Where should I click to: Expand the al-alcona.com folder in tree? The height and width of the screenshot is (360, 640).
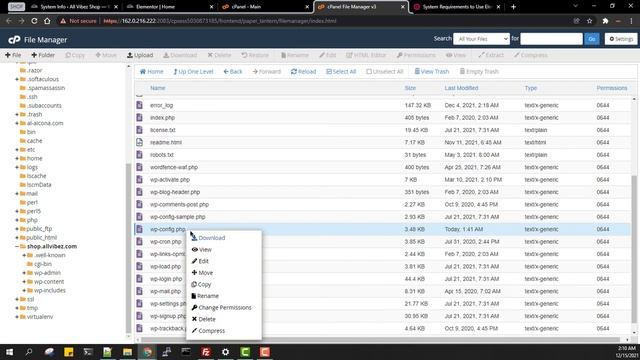17,123
